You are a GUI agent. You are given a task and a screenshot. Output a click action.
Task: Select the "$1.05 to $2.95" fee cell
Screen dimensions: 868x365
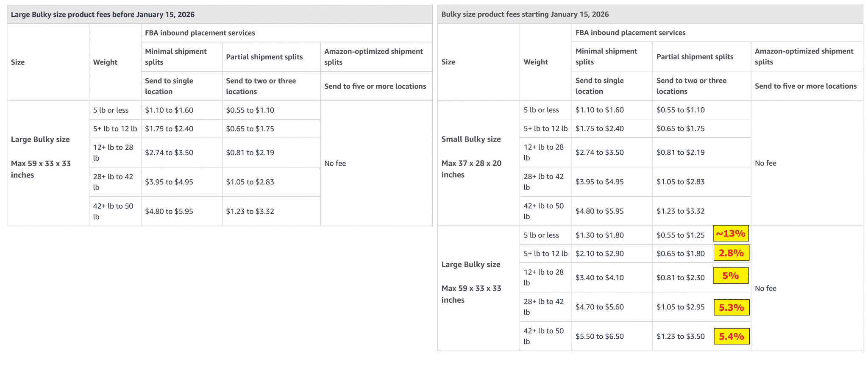point(680,307)
